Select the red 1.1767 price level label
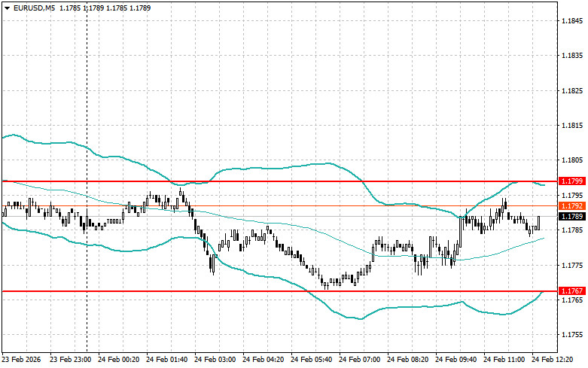Image resolution: width=588 pixels, height=368 pixels. coord(572,290)
